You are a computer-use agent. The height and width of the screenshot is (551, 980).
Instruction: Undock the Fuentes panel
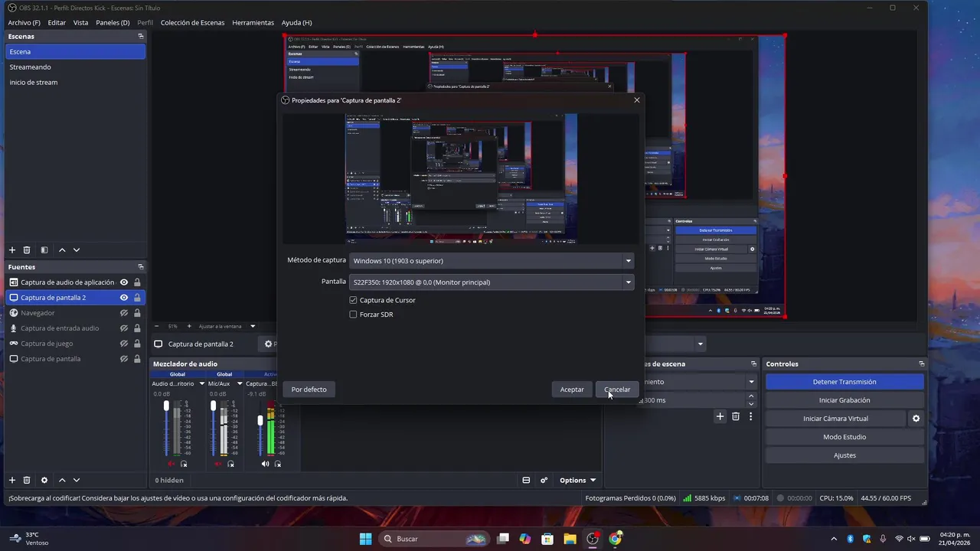[x=141, y=267]
